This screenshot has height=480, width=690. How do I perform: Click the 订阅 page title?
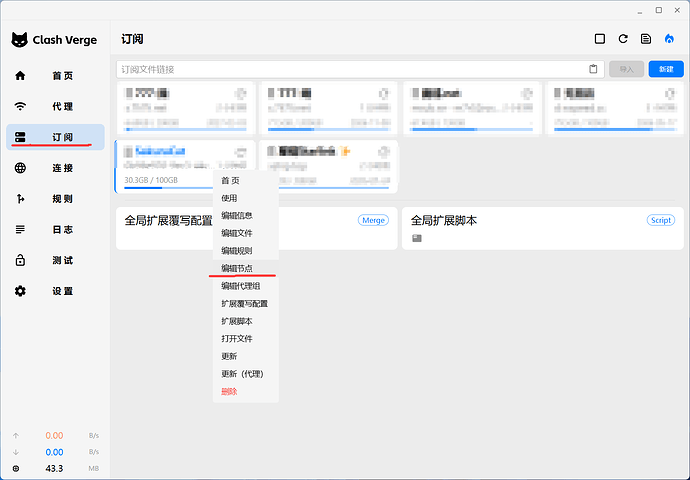pyautogui.click(x=132, y=39)
